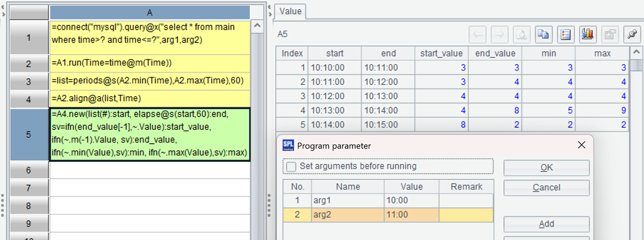Switch to the Value tab
Image resolution: width=644 pixels, height=240 pixels.
click(290, 11)
